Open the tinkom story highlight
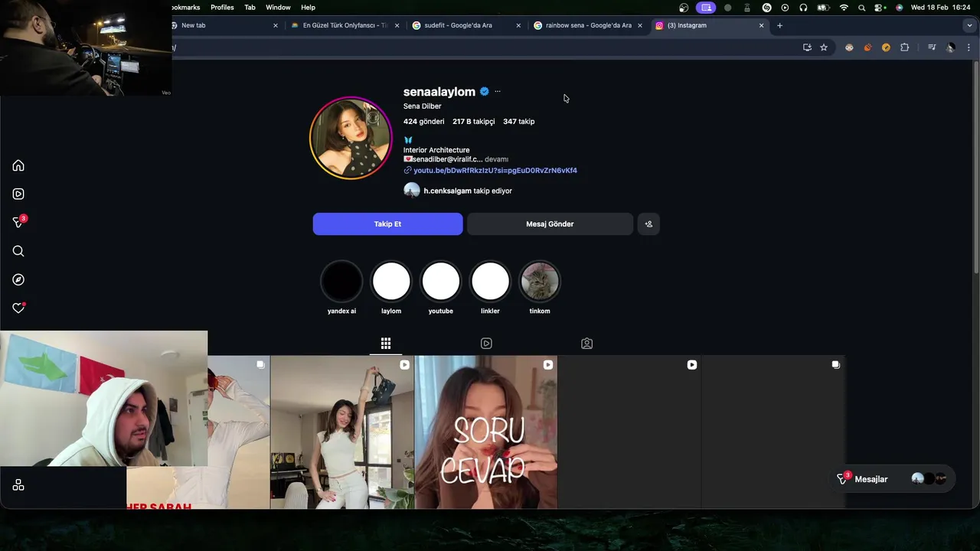Screen dimensions: 980x551 pos(540,282)
